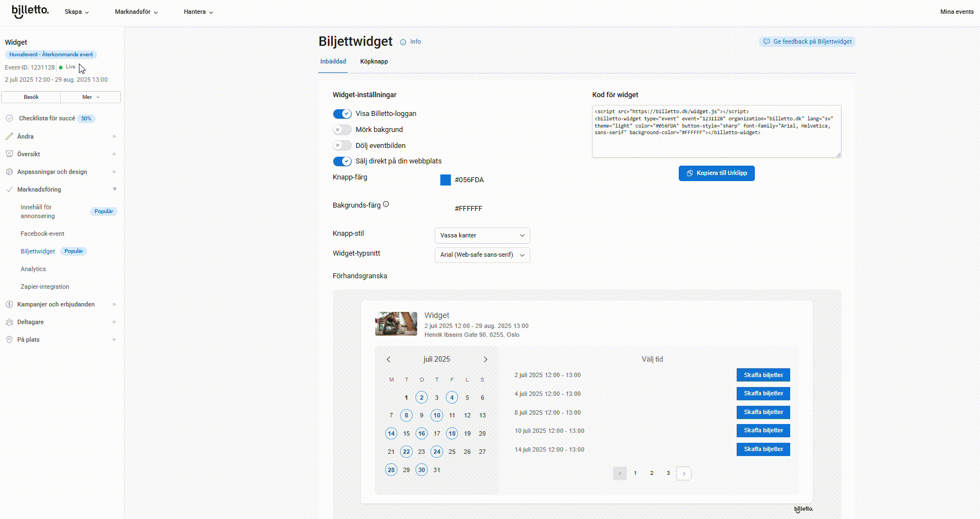Switch to the Köpknapp tab
Image resolution: width=980 pixels, height=519 pixels.
374,61
